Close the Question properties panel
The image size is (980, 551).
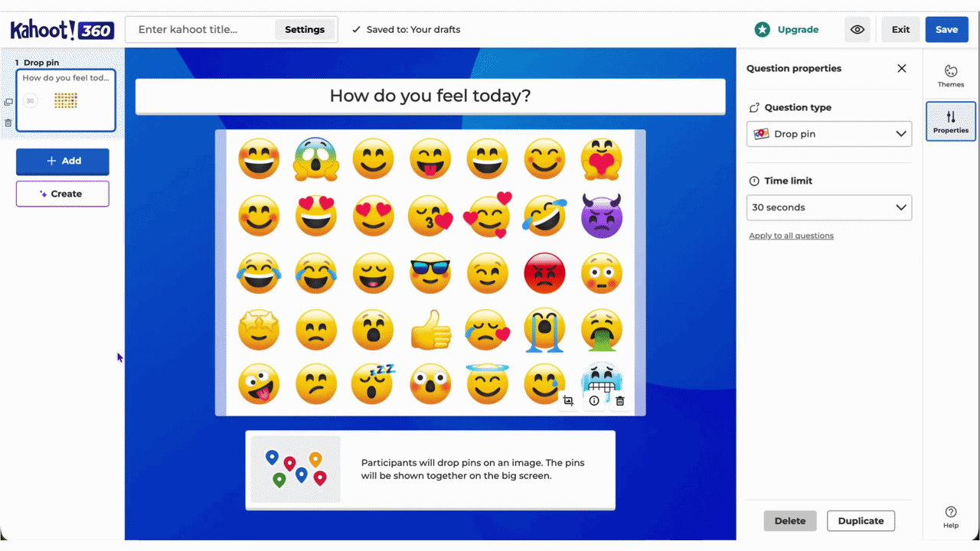click(x=902, y=68)
